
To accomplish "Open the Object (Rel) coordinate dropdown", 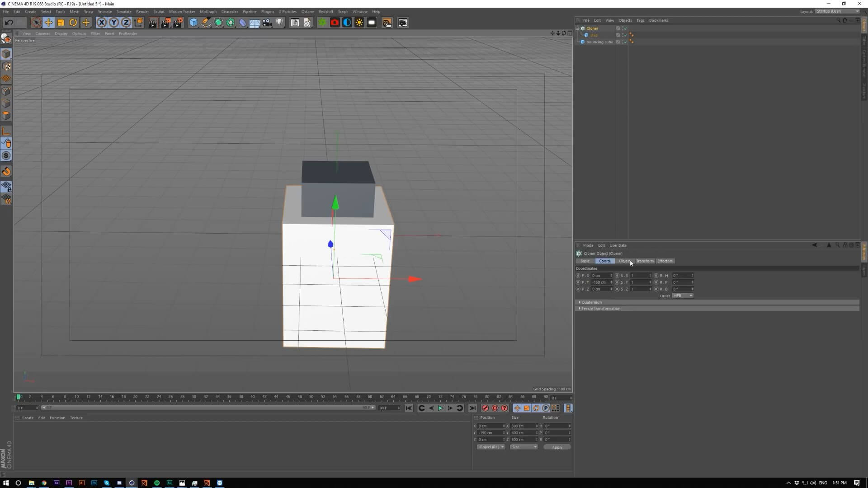I will pyautogui.click(x=491, y=447).
